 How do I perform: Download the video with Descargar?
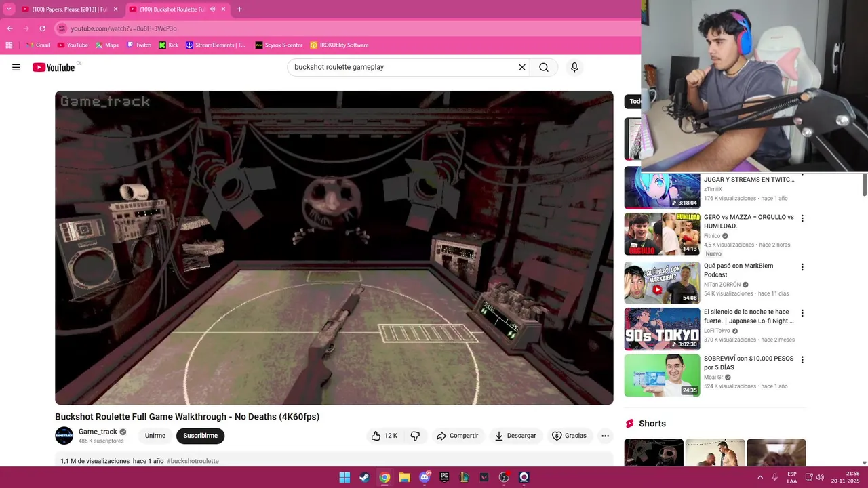(x=515, y=436)
